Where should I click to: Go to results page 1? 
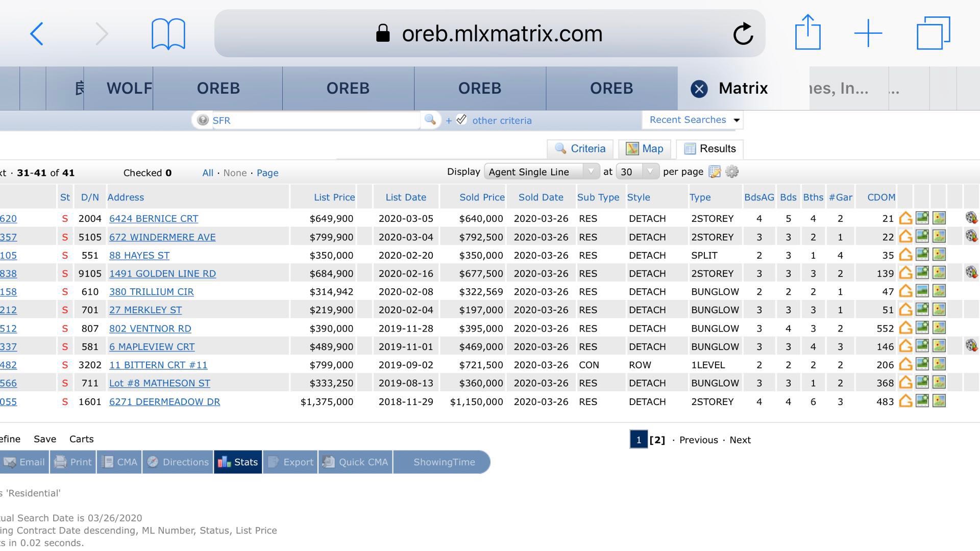click(x=639, y=440)
